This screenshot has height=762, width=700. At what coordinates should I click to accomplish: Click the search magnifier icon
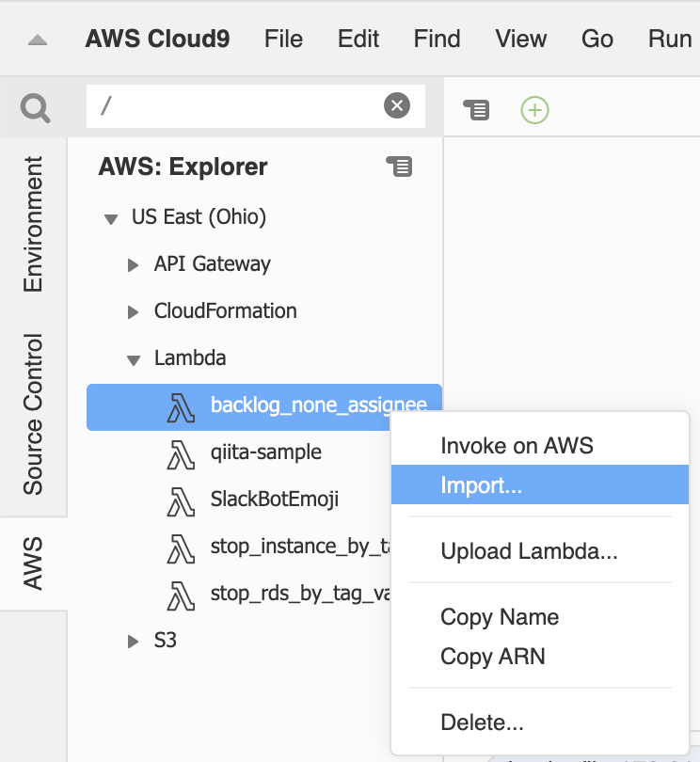35,108
